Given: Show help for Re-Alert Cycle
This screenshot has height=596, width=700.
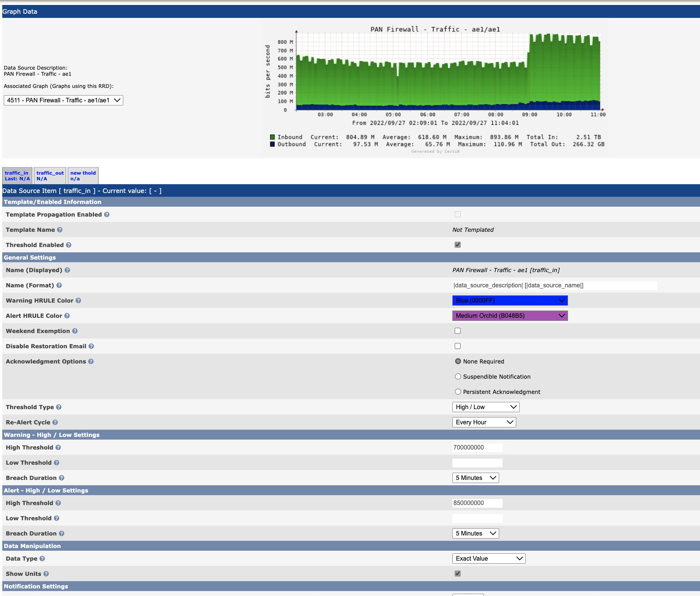Looking at the screenshot, I should (55, 422).
